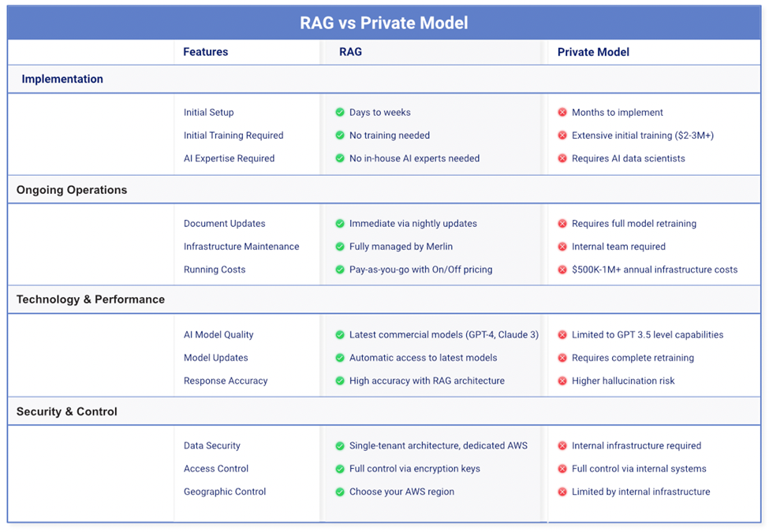Viewport: 769px width, 532px height.
Task: Click red X by Higher hallucination risk
Action: [562, 381]
